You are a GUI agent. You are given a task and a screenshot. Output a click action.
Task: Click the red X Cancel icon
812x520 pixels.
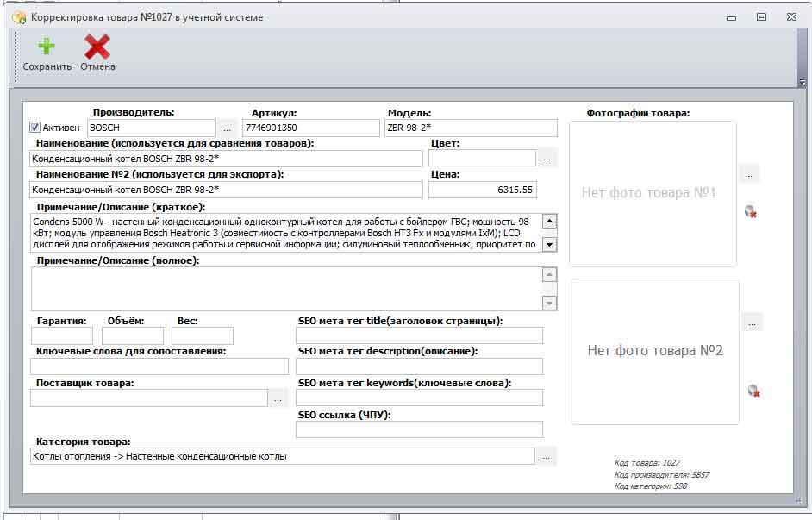click(97, 47)
